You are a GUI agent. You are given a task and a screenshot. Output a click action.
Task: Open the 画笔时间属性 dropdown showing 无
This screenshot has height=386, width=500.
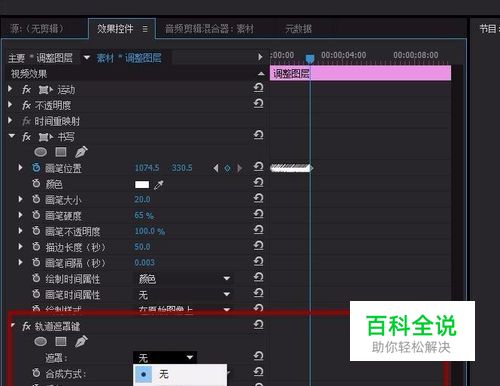coord(184,294)
